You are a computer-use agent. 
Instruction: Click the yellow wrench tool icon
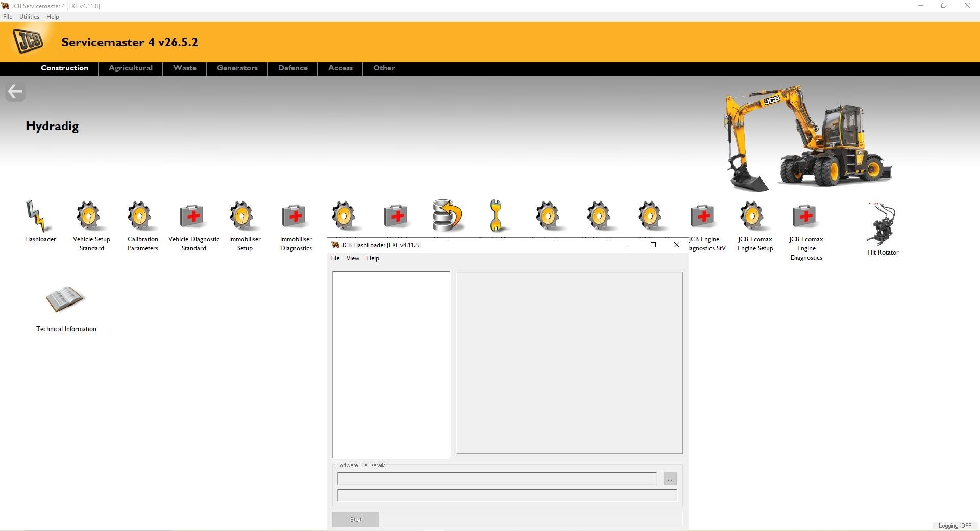496,216
